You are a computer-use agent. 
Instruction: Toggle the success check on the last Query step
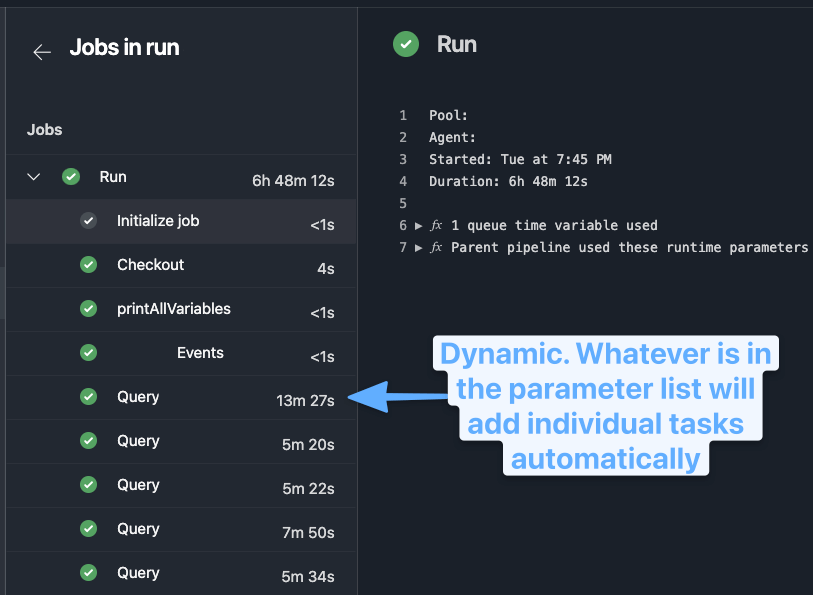[88, 573]
